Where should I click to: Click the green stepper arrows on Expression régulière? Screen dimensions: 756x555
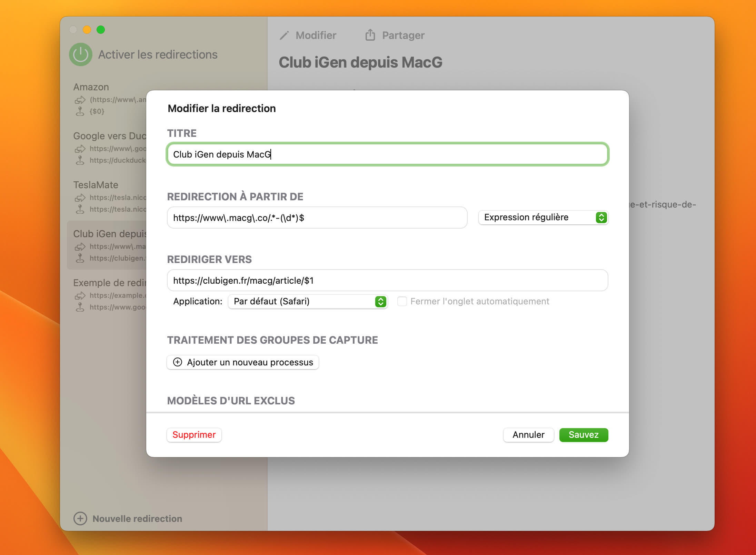pos(601,218)
